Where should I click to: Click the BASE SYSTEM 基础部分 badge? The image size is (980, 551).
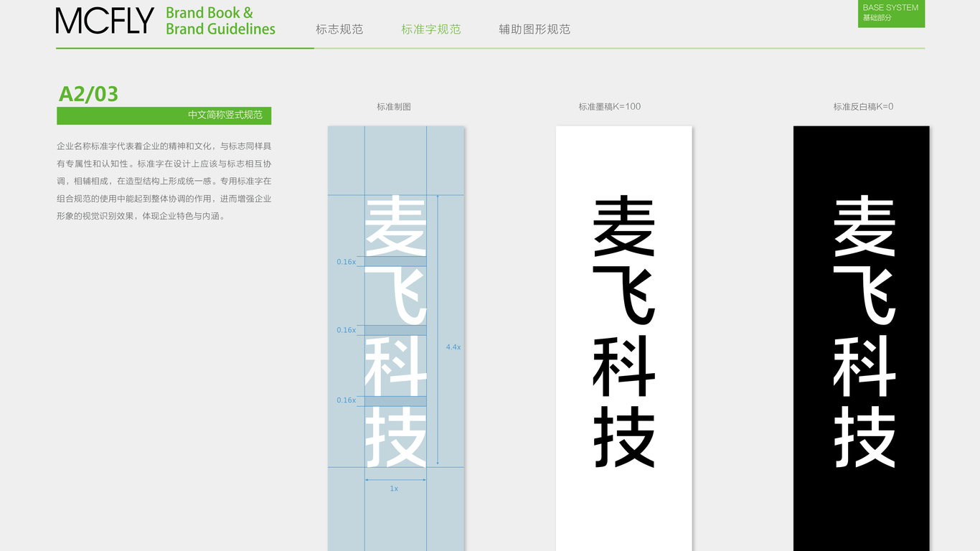891,14
